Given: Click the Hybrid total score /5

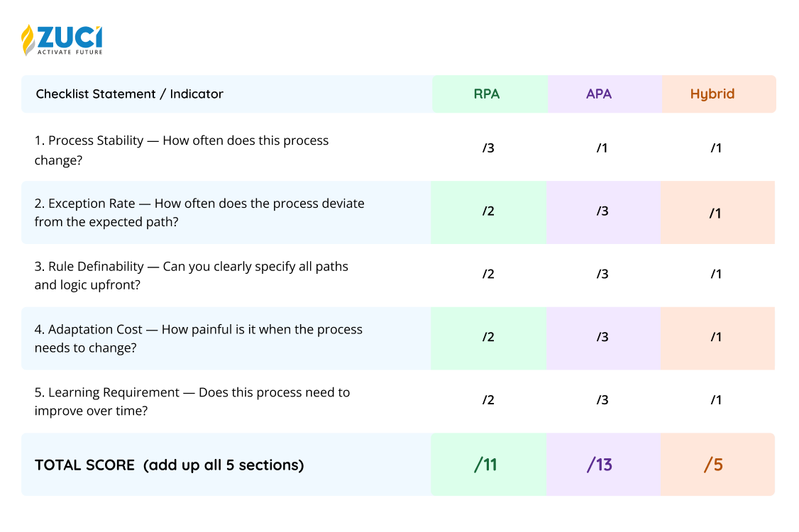Looking at the screenshot, I should pyautogui.click(x=713, y=465).
